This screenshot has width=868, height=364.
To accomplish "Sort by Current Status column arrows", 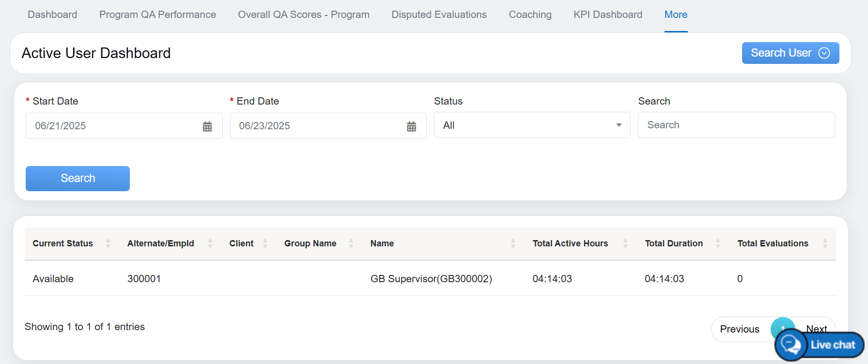I will [108, 243].
